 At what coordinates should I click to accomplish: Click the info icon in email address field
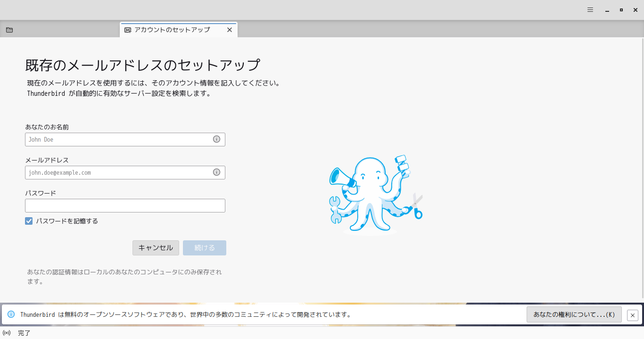[x=216, y=172]
